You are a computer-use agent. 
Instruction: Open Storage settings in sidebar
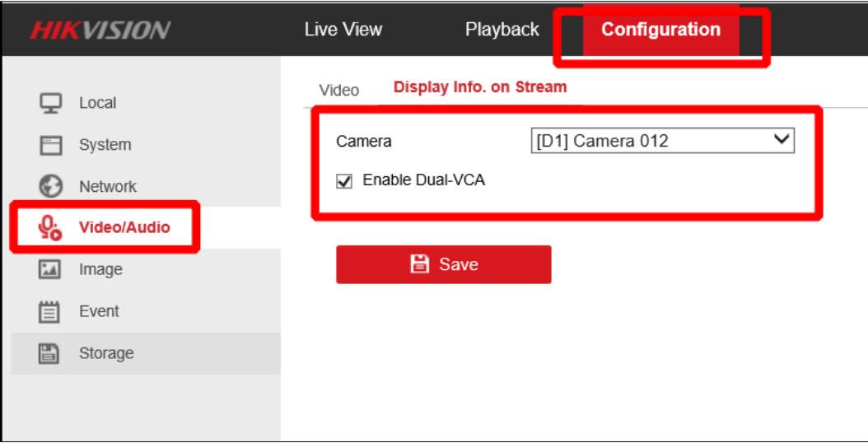click(105, 354)
